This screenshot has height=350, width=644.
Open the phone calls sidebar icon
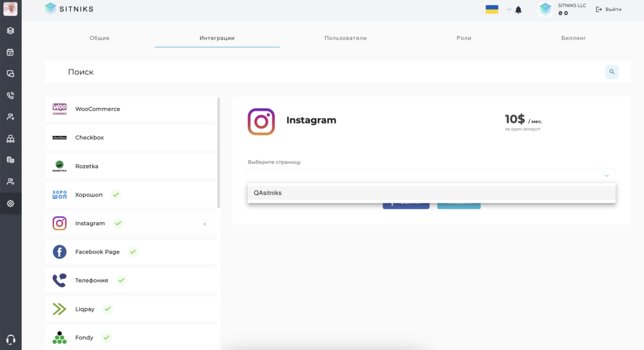pos(11,96)
